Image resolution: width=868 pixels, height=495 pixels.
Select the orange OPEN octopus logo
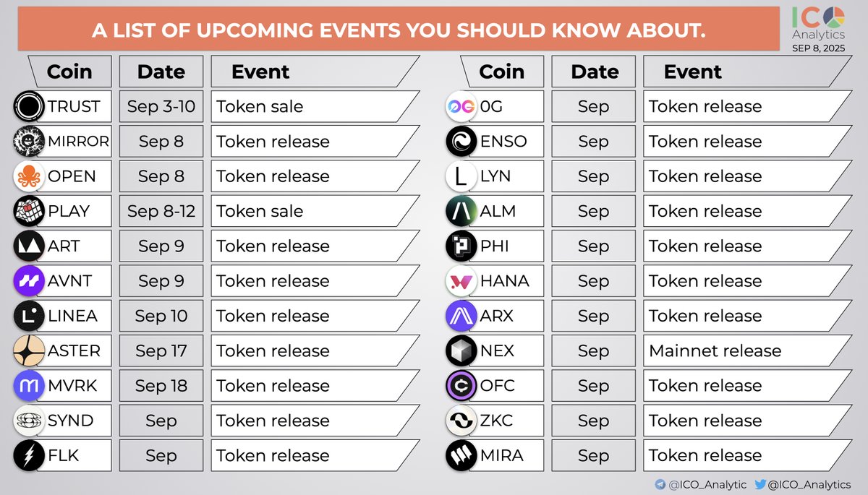pyautogui.click(x=30, y=176)
